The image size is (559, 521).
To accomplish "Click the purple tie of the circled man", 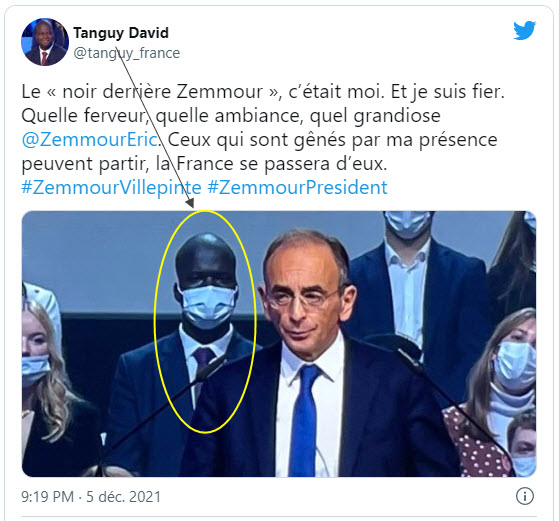I will 202,359.
